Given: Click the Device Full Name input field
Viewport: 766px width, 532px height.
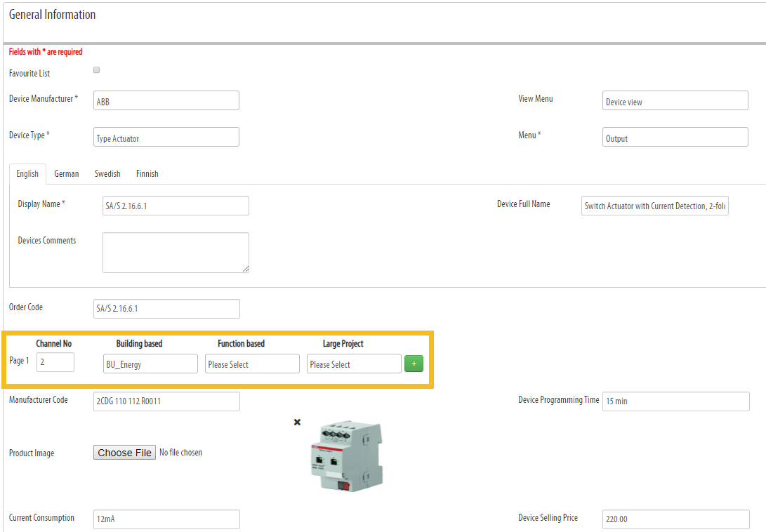Looking at the screenshot, I should click(x=654, y=206).
